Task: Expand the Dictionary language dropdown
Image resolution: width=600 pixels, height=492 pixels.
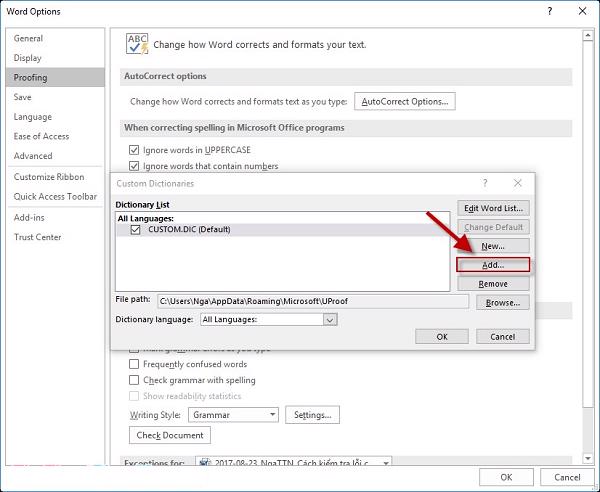Action: pyautogui.click(x=330, y=319)
